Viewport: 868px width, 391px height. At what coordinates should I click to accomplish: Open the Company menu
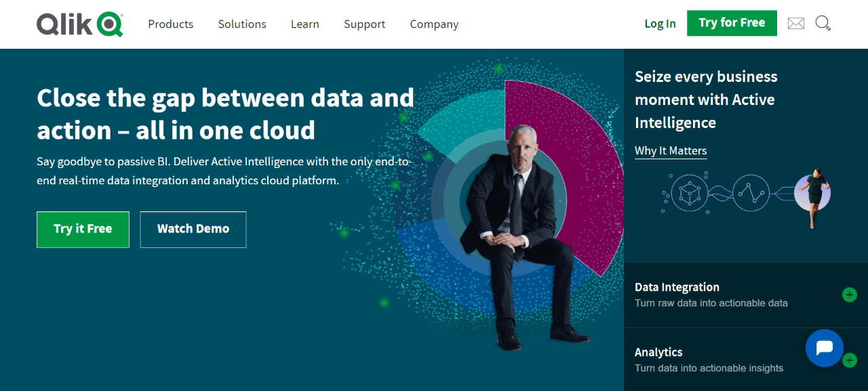pos(434,24)
